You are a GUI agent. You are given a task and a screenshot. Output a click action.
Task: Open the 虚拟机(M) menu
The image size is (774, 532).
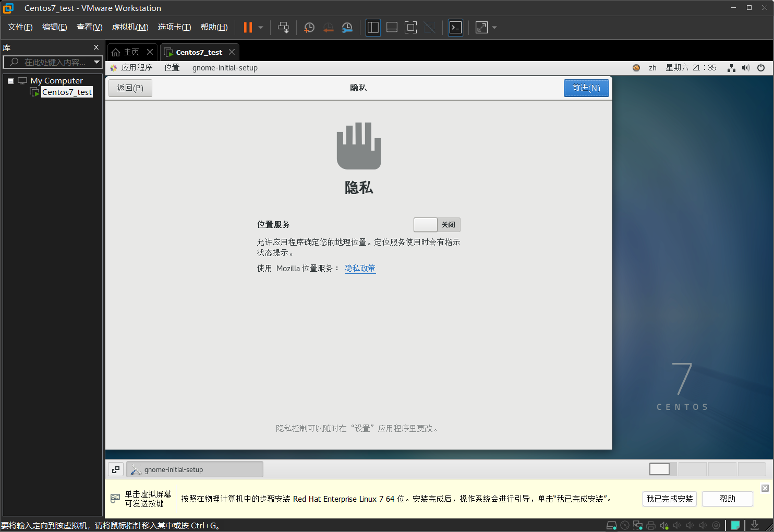click(130, 27)
